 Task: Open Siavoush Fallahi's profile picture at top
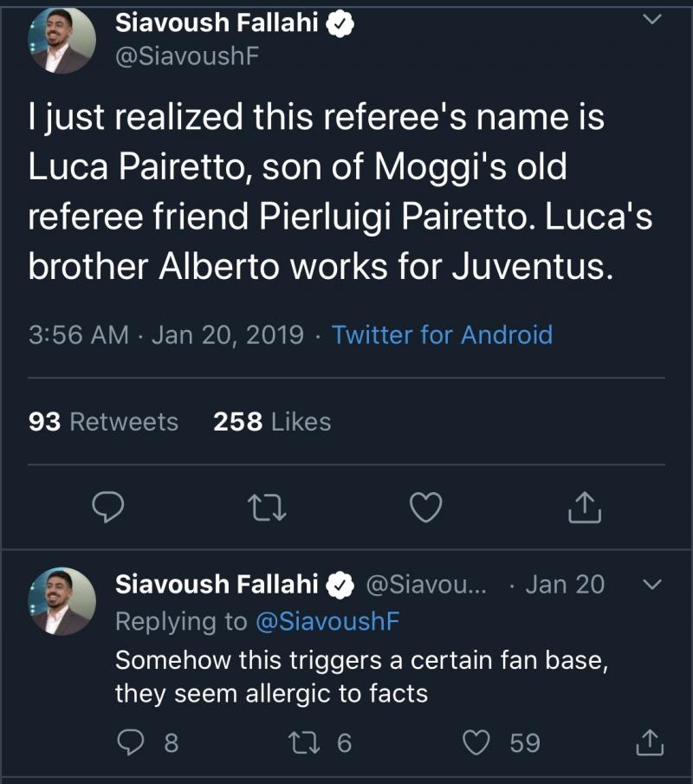[62, 40]
